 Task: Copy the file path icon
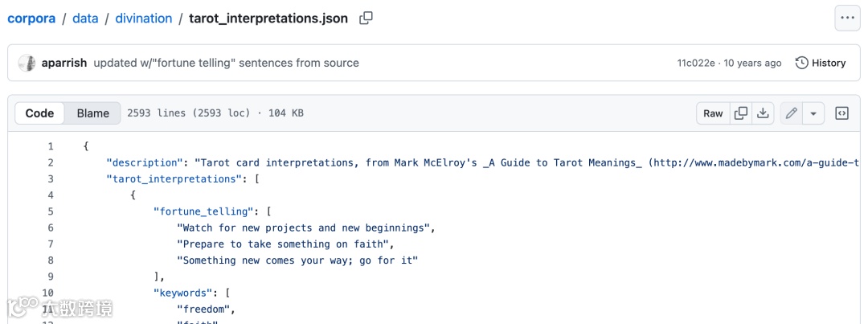(366, 18)
